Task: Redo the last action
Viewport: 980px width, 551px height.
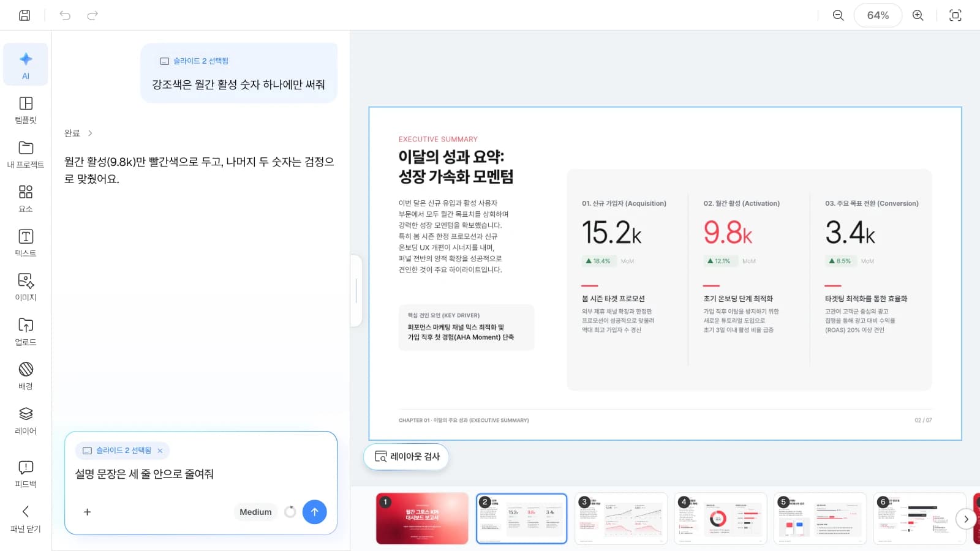Action: tap(92, 15)
